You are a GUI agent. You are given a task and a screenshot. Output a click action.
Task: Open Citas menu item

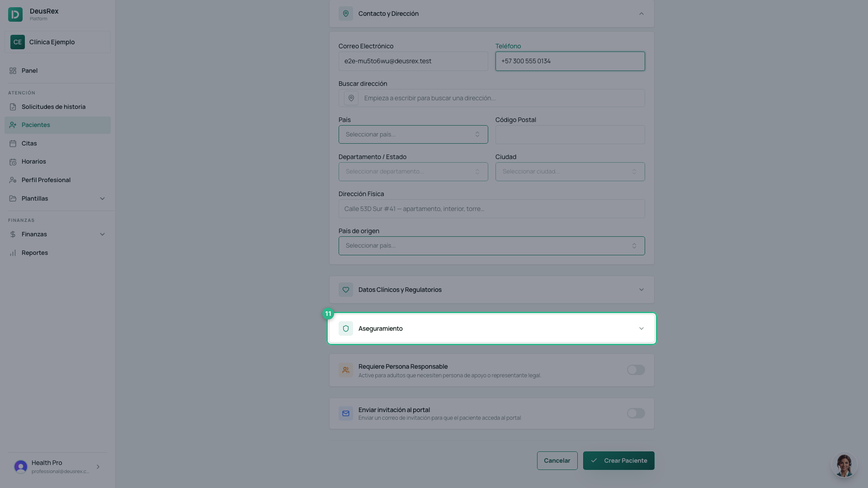57,144
